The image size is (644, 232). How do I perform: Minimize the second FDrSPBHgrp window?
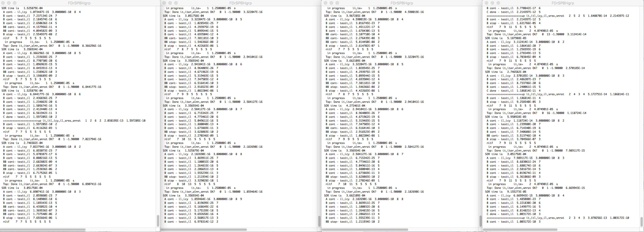click(x=170, y=3)
